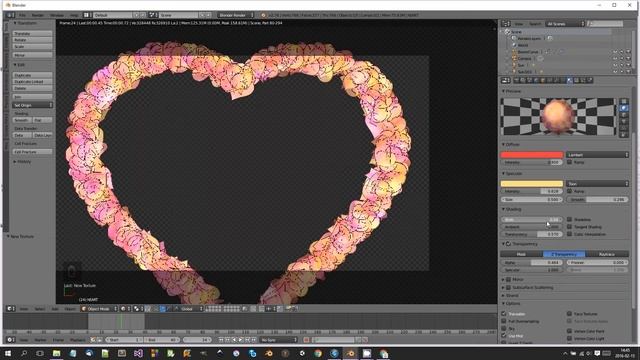This screenshot has width=640, height=360.
Task: Open Chrome from the taskbar
Action: point(318,353)
